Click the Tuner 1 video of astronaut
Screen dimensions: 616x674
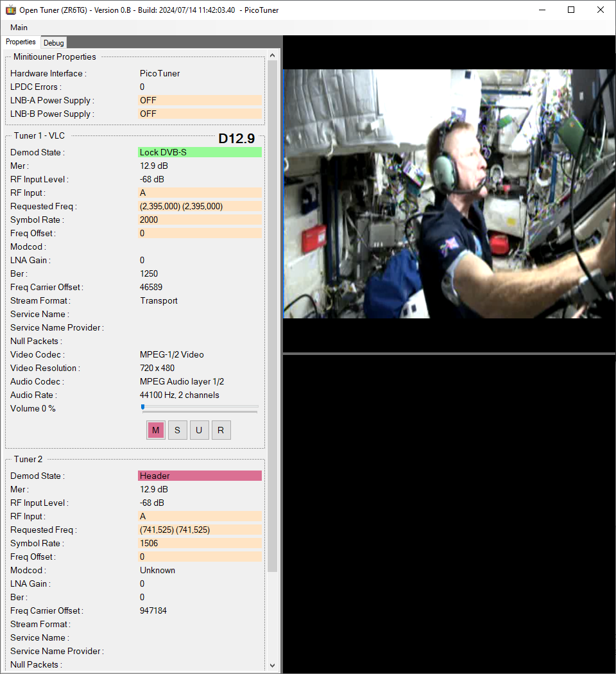pyautogui.click(x=449, y=193)
